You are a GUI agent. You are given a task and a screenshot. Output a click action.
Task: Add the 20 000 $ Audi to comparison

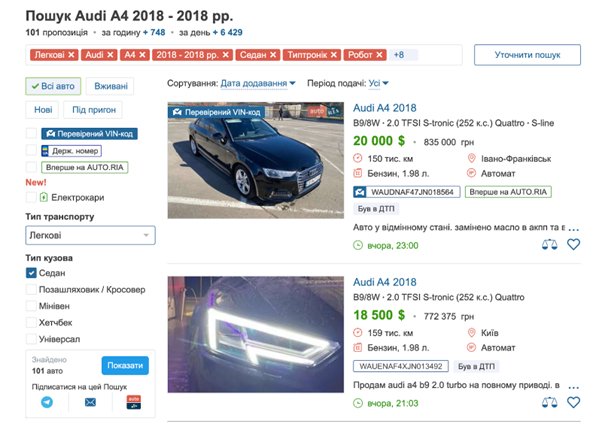(x=549, y=245)
